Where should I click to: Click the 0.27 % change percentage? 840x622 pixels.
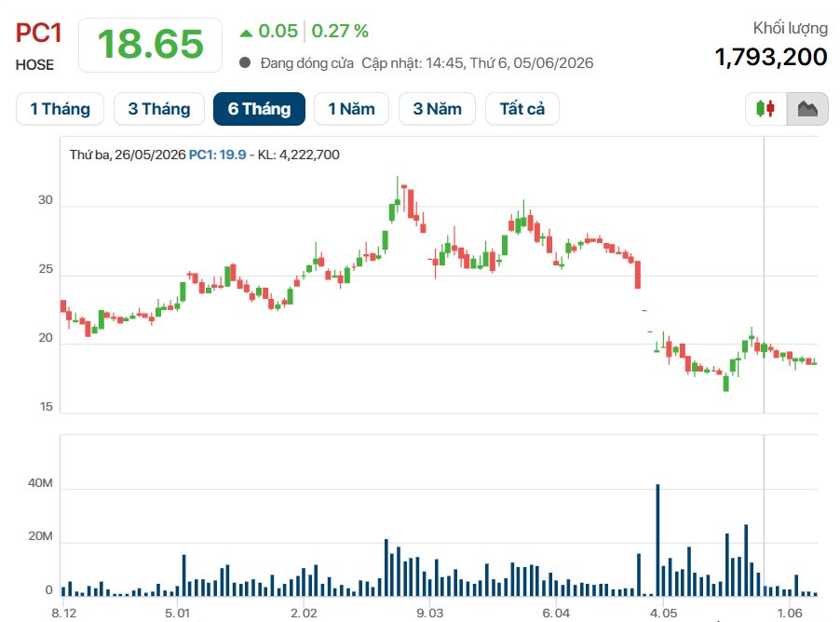tap(340, 31)
